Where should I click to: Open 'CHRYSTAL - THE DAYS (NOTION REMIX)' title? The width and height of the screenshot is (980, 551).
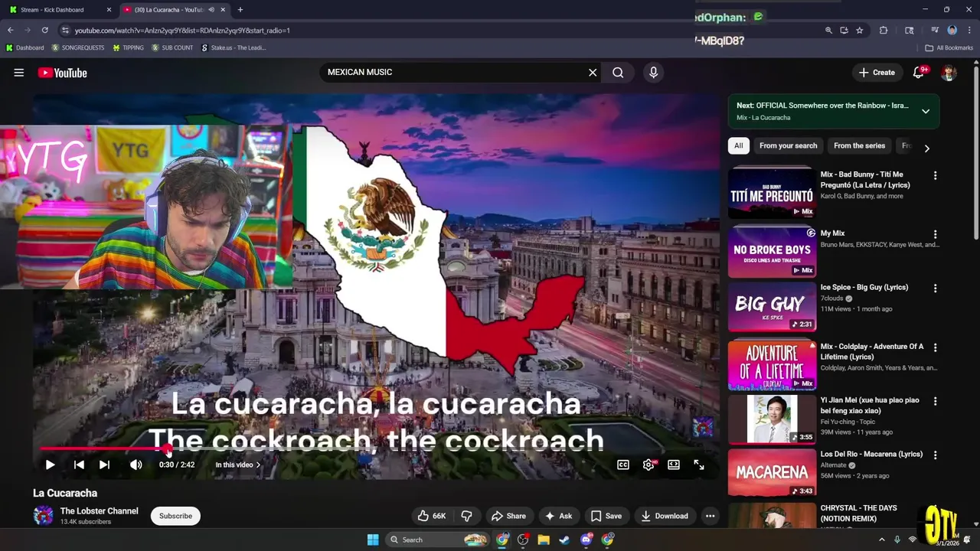click(859, 514)
